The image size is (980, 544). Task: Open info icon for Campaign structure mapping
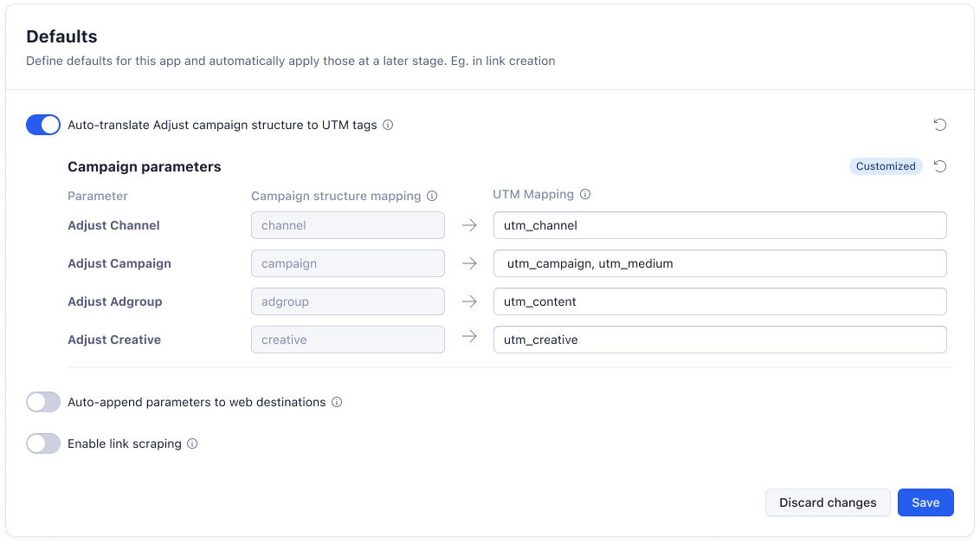[432, 196]
